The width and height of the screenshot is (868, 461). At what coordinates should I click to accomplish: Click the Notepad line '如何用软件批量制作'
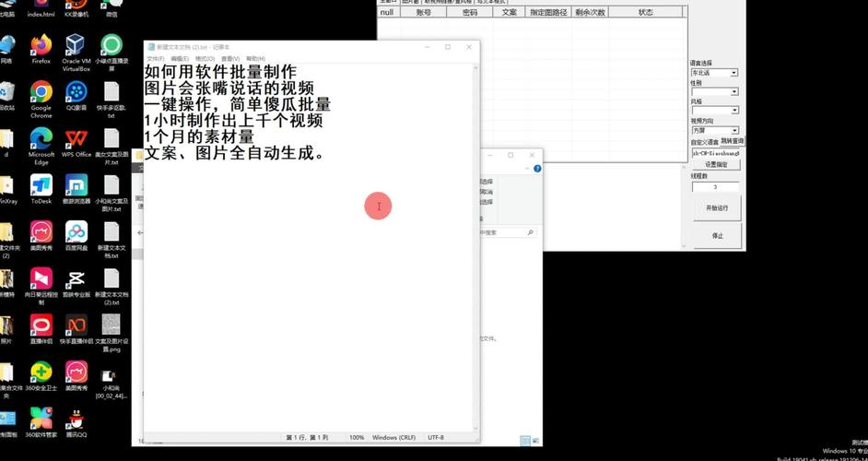[220, 72]
